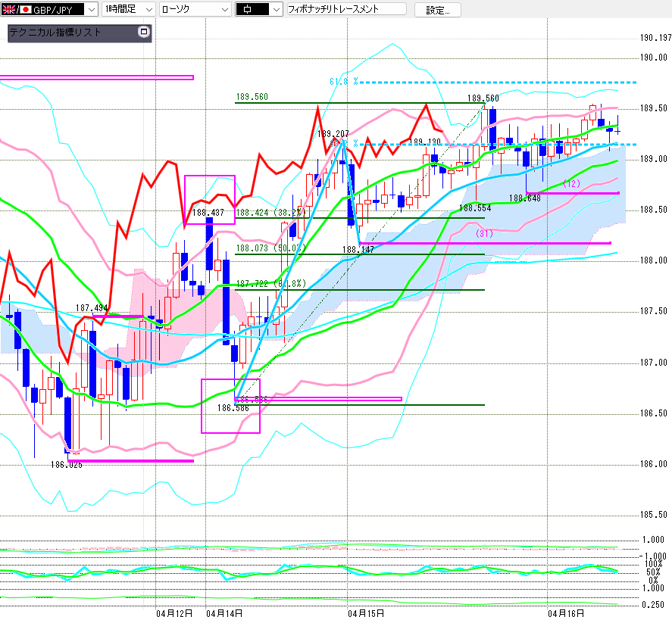Viewport: 672px width, 617px height.
Task: Click the 188.424 (38.2%) Fibonacci label
Action: click(x=271, y=213)
